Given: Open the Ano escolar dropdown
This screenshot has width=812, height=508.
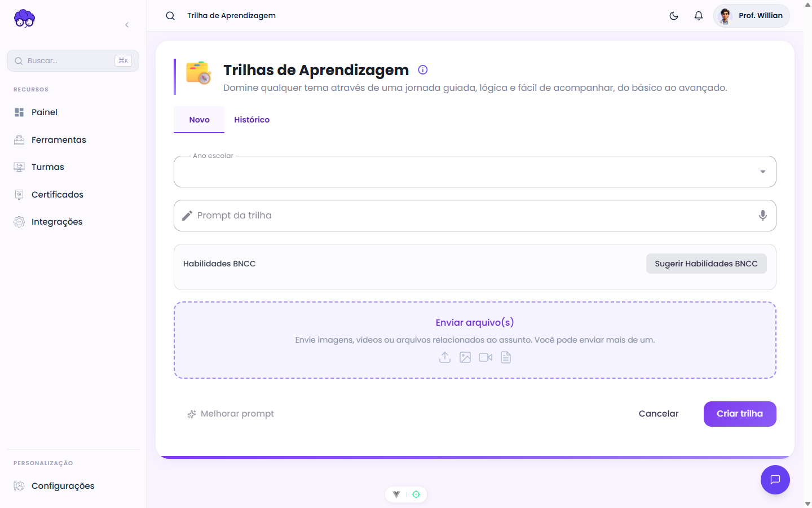Looking at the screenshot, I should coord(475,172).
